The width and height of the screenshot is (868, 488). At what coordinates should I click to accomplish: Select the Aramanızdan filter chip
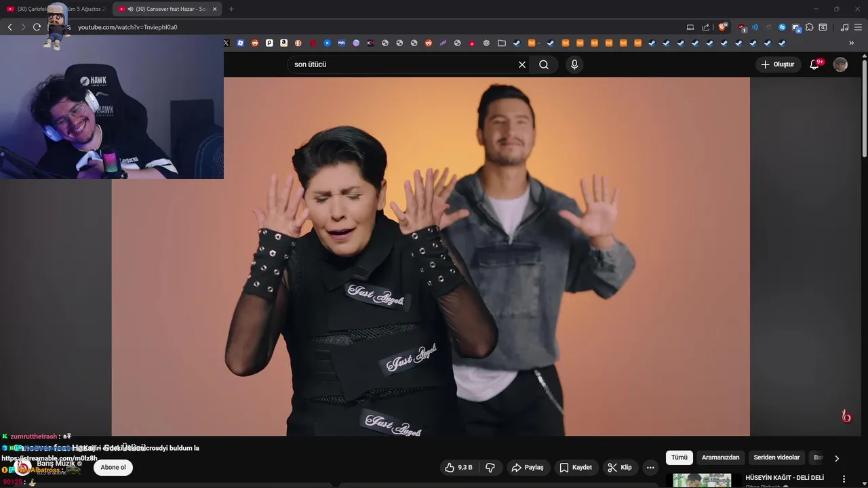[x=720, y=457]
